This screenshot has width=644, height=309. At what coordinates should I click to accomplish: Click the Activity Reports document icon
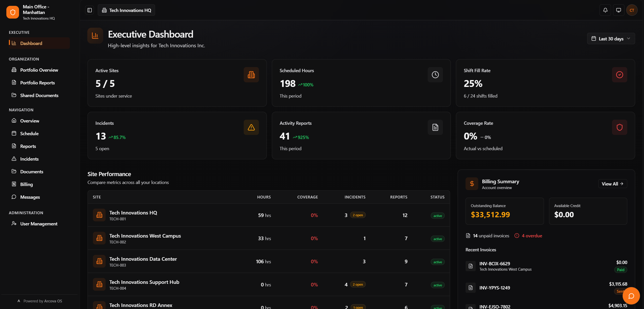tap(435, 127)
